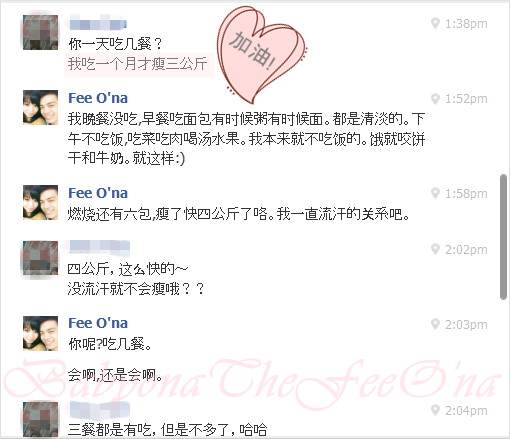The image size is (511, 439).
Task: Click blurred avatar on 2:02pm message
Action: 40,258
